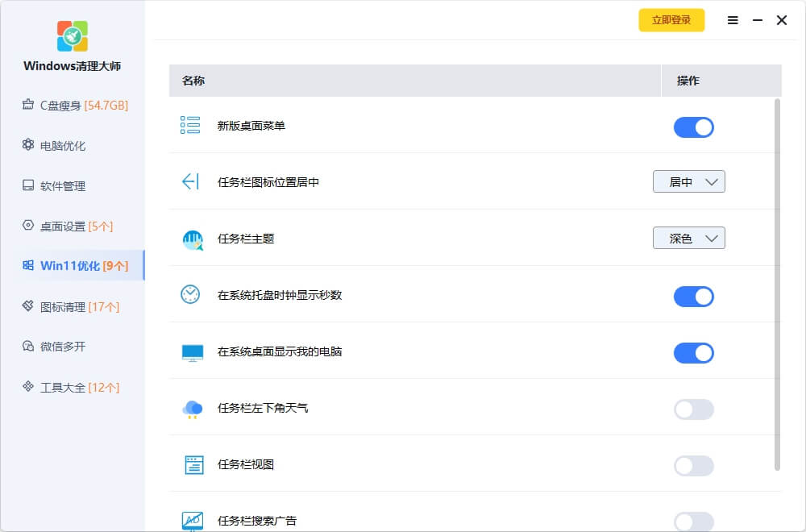Click the vertical scrollbar of the list
This screenshot has height=532, width=806.
click(777, 282)
